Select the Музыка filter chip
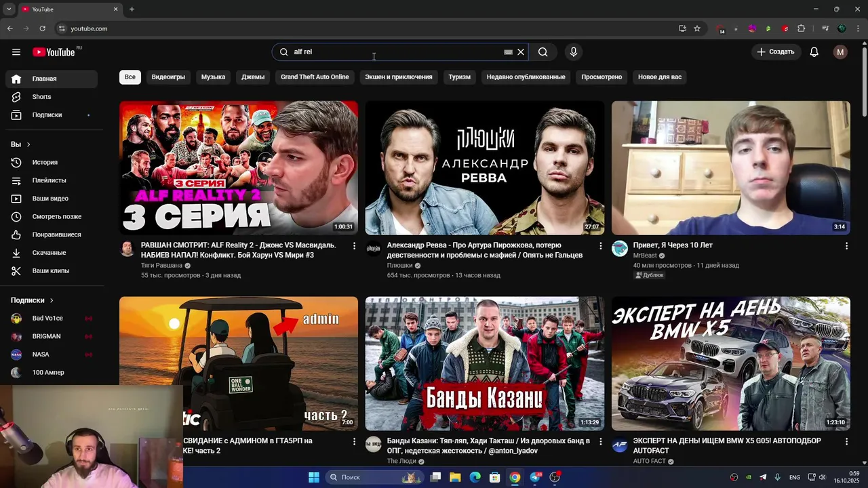This screenshot has height=488, width=868. (x=213, y=77)
